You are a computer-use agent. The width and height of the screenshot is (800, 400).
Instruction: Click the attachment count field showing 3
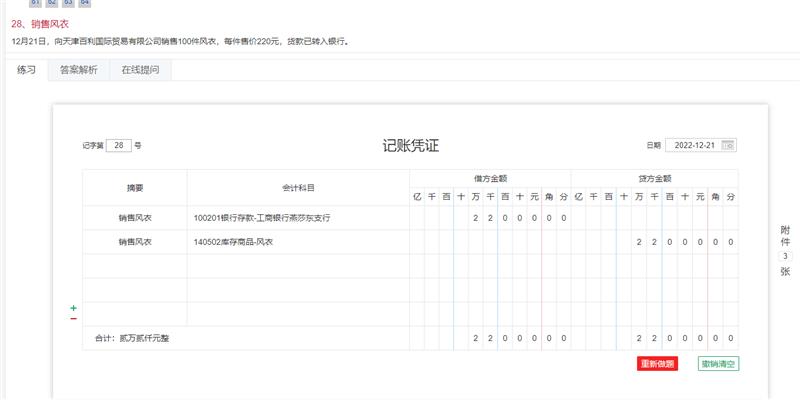(785, 256)
